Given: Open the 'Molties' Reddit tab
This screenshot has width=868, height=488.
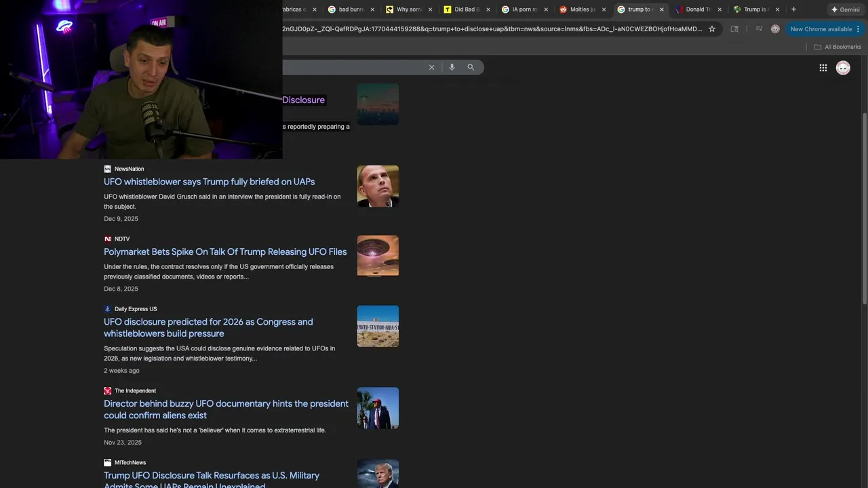Looking at the screenshot, I should click(x=582, y=9).
